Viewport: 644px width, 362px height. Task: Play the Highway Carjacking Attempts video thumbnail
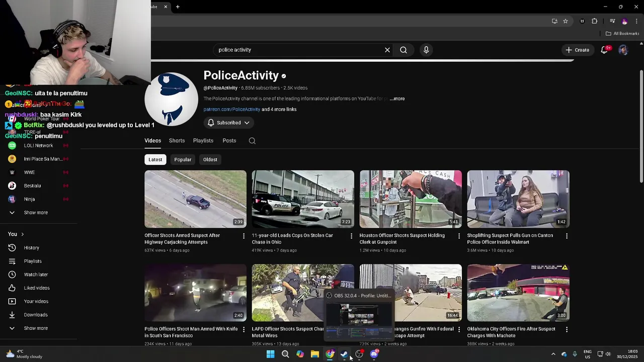click(196, 199)
